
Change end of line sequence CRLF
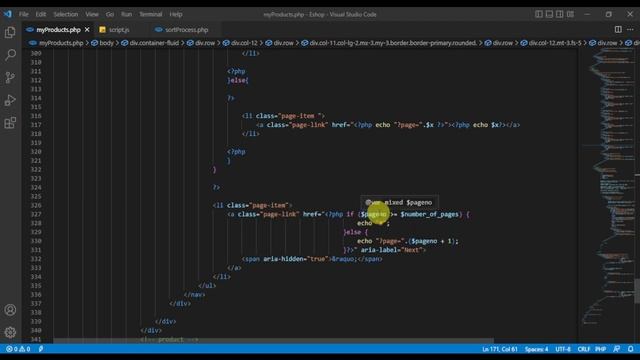583,349
